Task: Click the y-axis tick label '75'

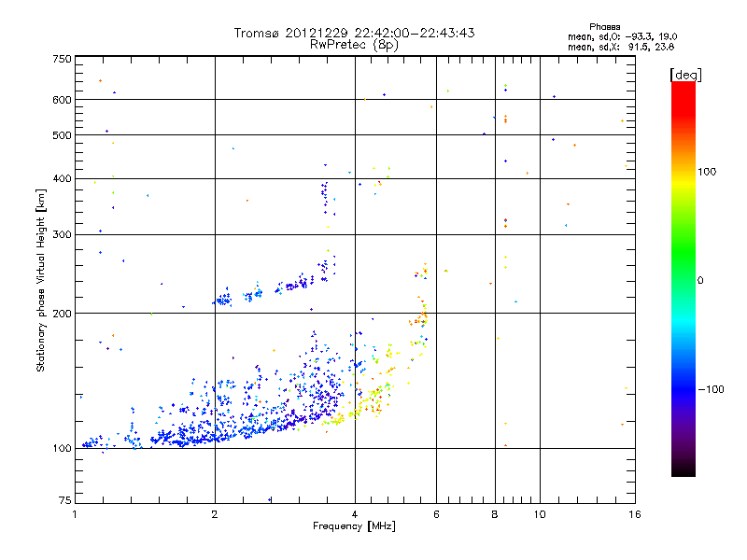Action: point(64,500)
